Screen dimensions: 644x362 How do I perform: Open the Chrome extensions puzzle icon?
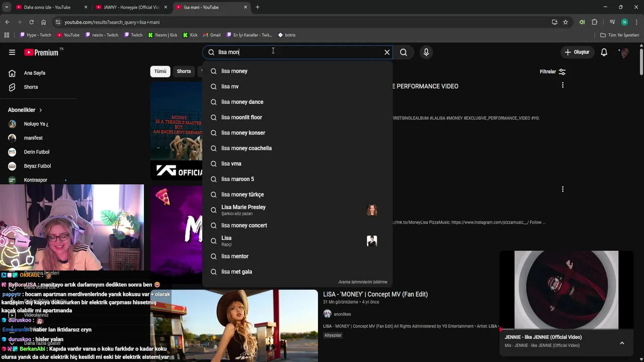click(594, 22)
